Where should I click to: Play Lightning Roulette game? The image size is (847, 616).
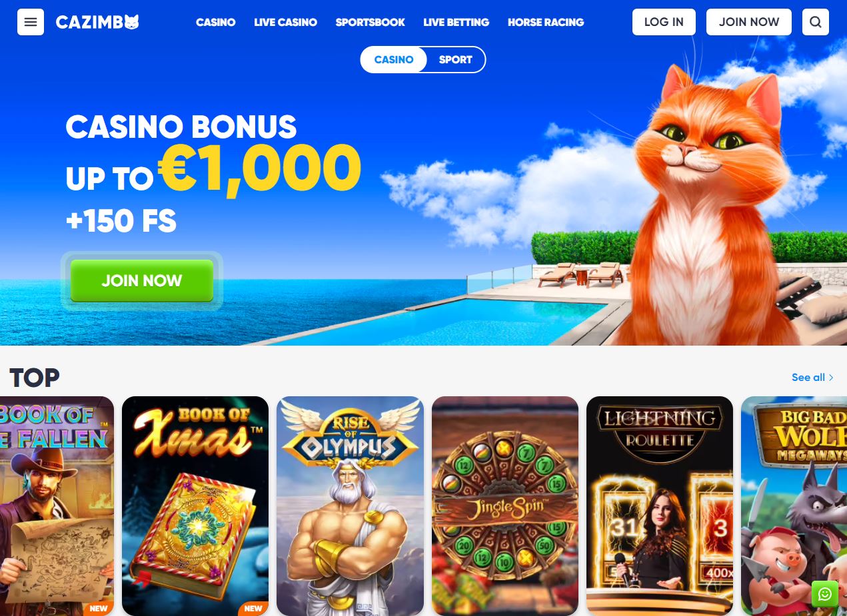coord(660,506)
